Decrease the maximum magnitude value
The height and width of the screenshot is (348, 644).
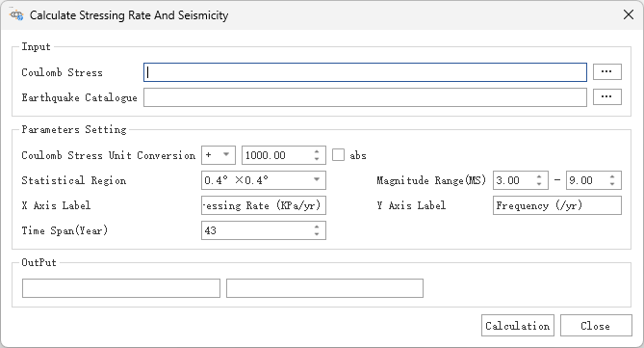coord(612,184)
